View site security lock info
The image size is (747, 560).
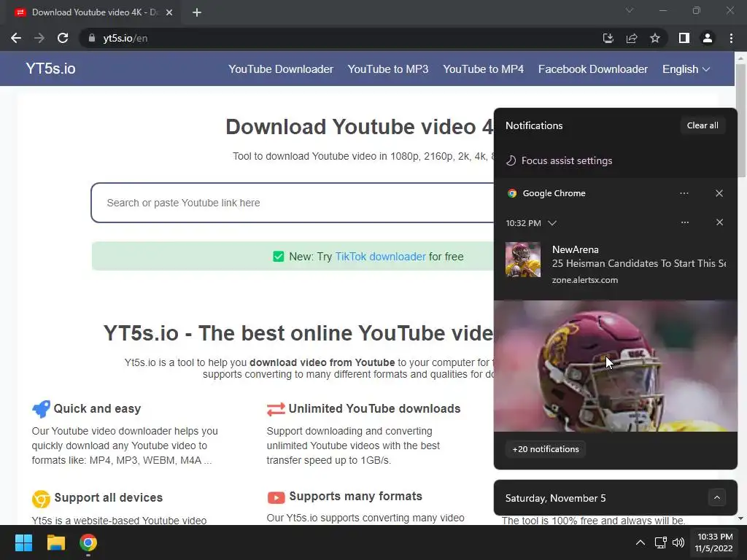92,38
